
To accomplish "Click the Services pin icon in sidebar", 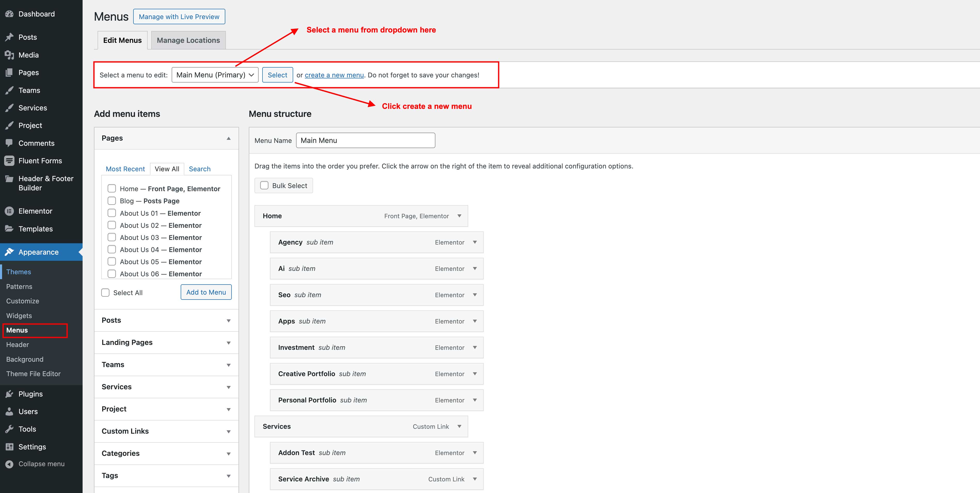I will click(x=10, y=108).
